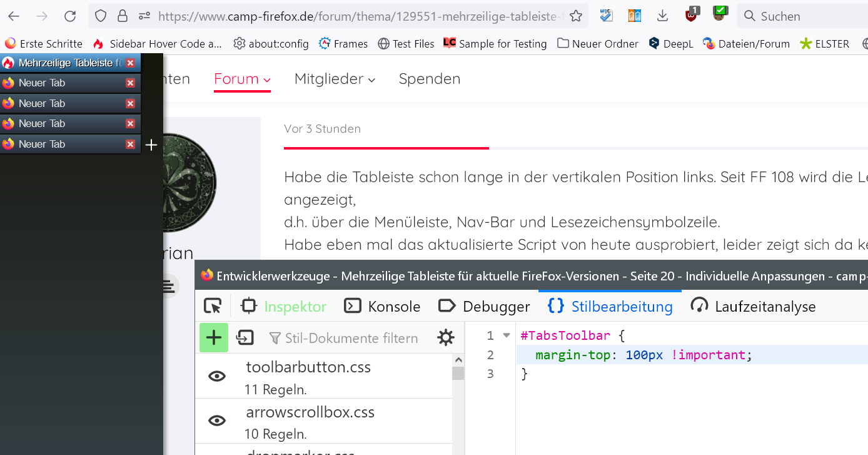The width and height of the screenshot is (868, 455).
Task: Click the browser reload button
Action: pos(70,16)
